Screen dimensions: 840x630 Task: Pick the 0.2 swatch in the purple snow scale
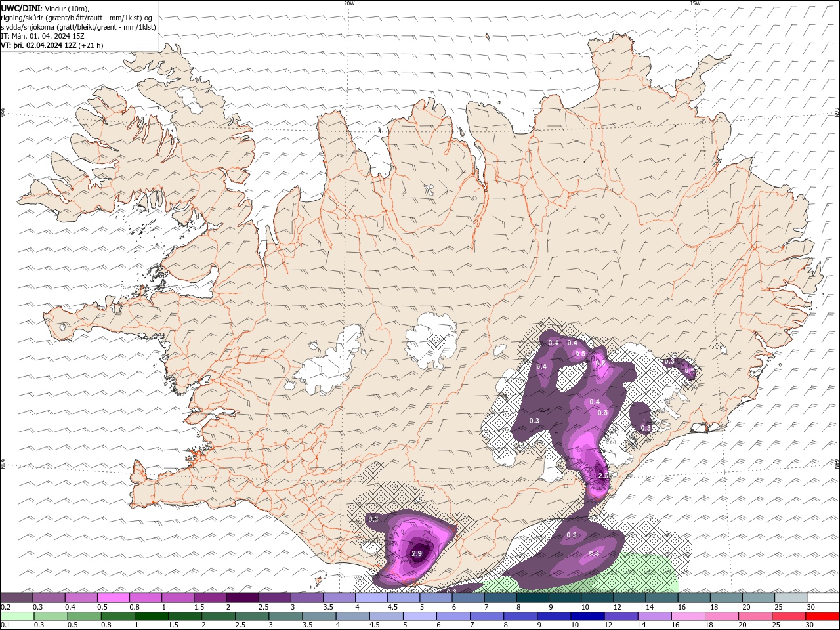(16, 597)
